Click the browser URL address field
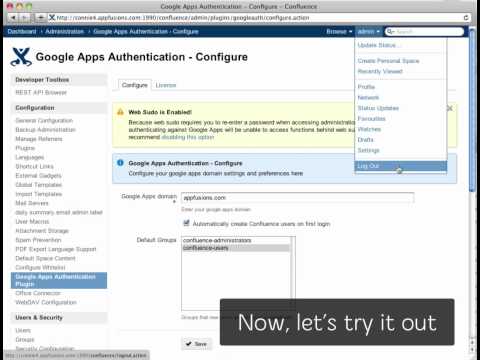This screenshot has width=480, height=360. (x=257, y=18)
